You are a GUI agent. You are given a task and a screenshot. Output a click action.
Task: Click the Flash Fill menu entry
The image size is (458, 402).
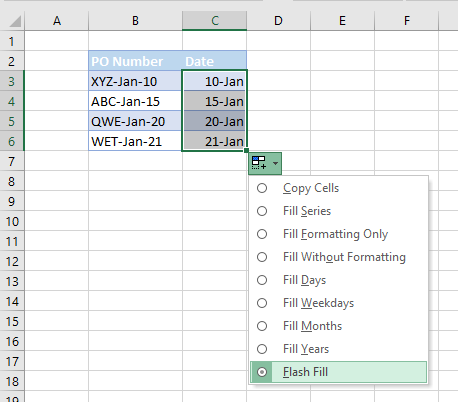click(338, 372)
